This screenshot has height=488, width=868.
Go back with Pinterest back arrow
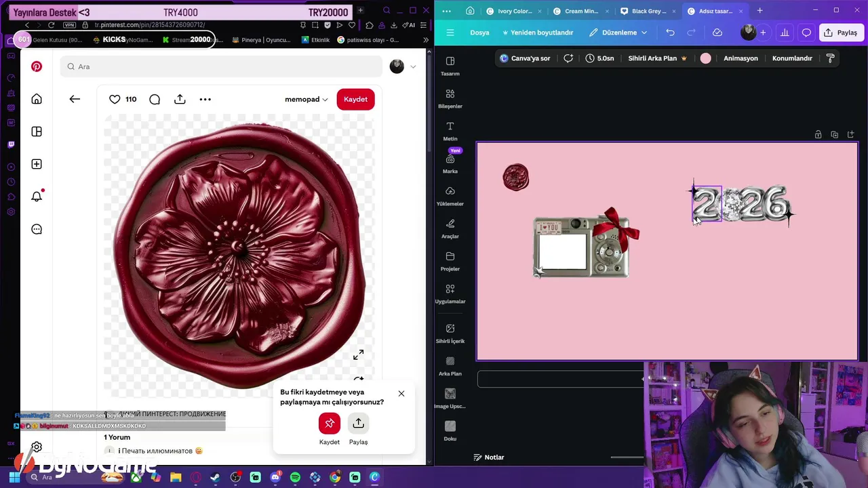pyautogui.click(x=75, y=99)
